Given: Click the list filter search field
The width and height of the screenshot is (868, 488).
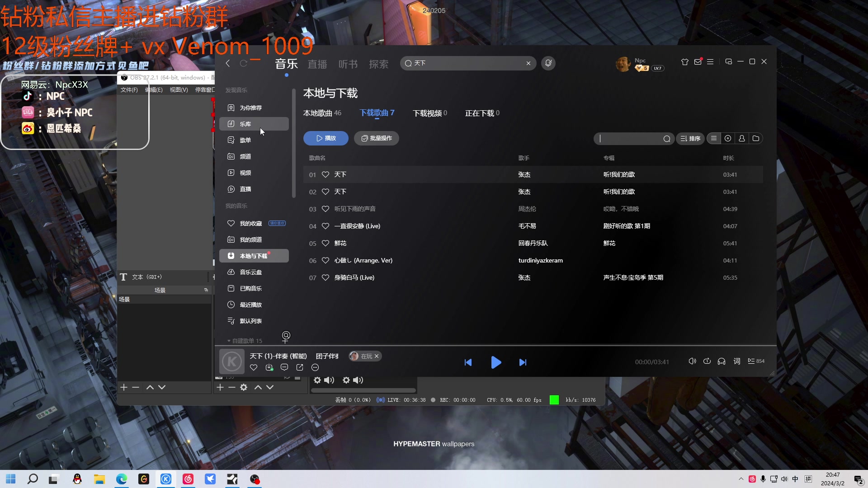Looking at the screenshot, I should coord(634,139).
